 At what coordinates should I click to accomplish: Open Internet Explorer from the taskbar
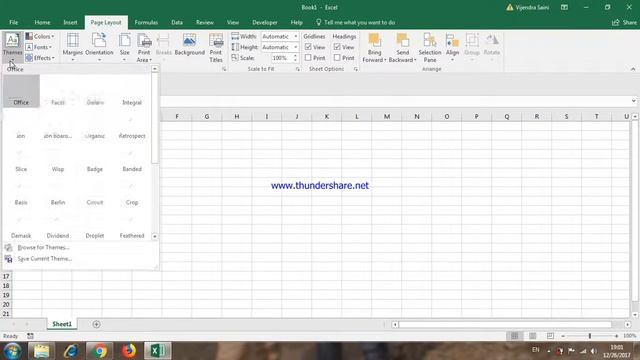(x=70, y=351)
